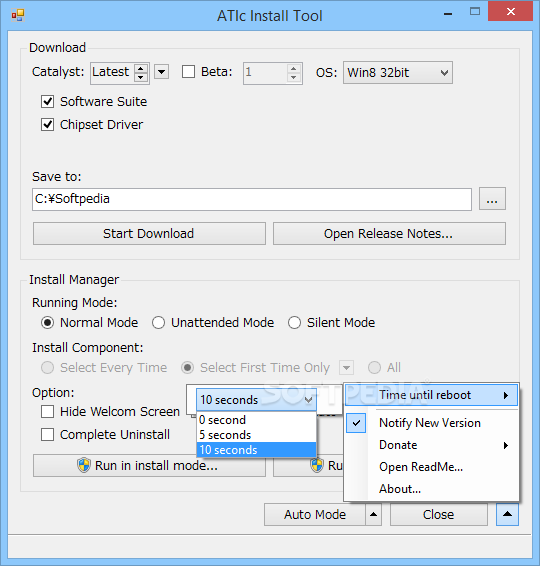This screenshot has height=566, width=540.
Task: Minimize the ATIc Install Tool window
Action: 448,13
